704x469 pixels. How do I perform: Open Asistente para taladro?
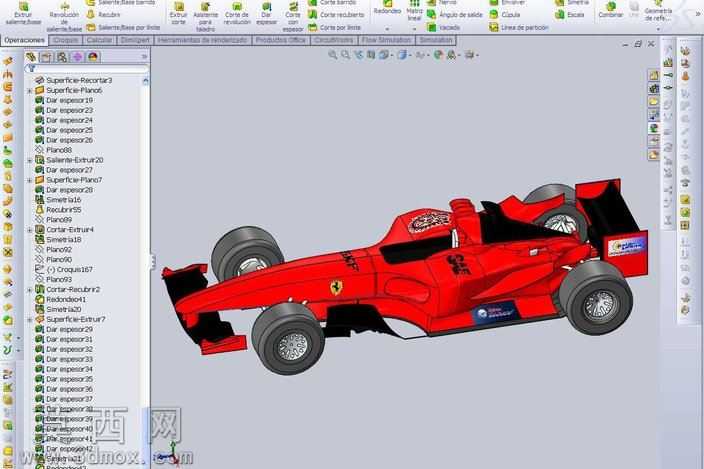(x=205, y=17)
